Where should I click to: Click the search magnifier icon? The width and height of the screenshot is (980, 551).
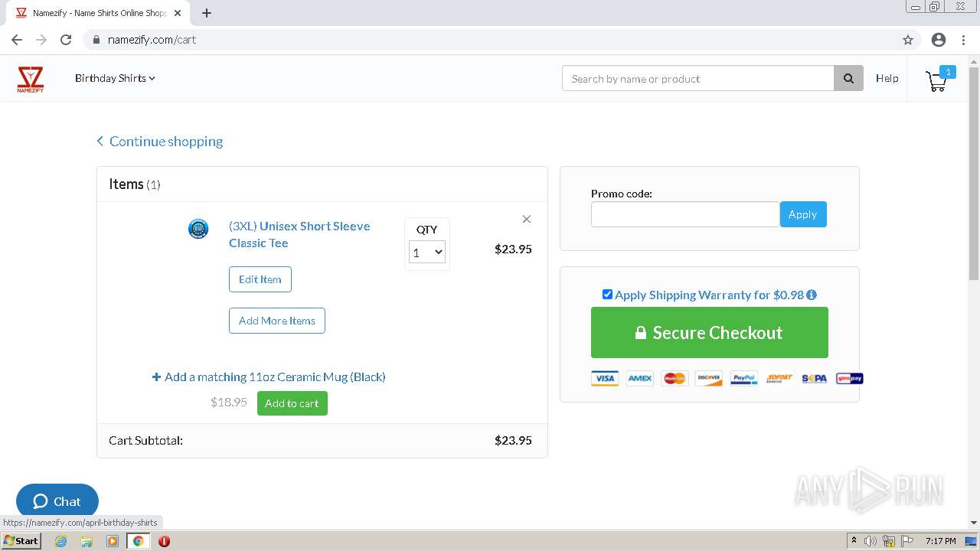click(x=848, y=78)
